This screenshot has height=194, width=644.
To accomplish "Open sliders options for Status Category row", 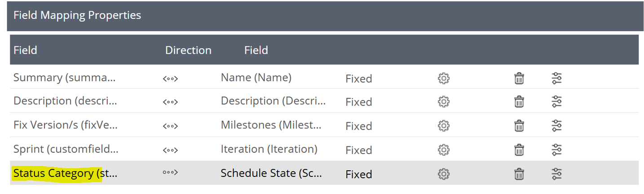I will click(556, 173).
